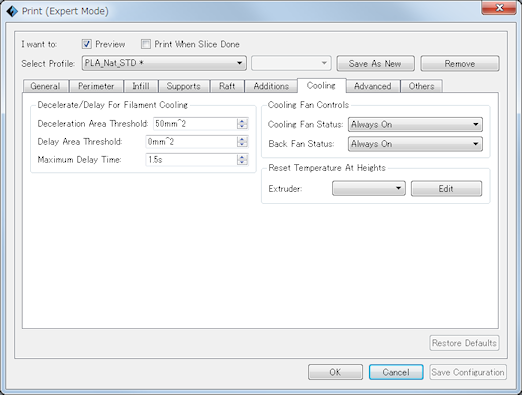Image resolution: width=522 pixels, height=395 pixels.
Task: Switch to the General tab
Action: coord(46,86)
